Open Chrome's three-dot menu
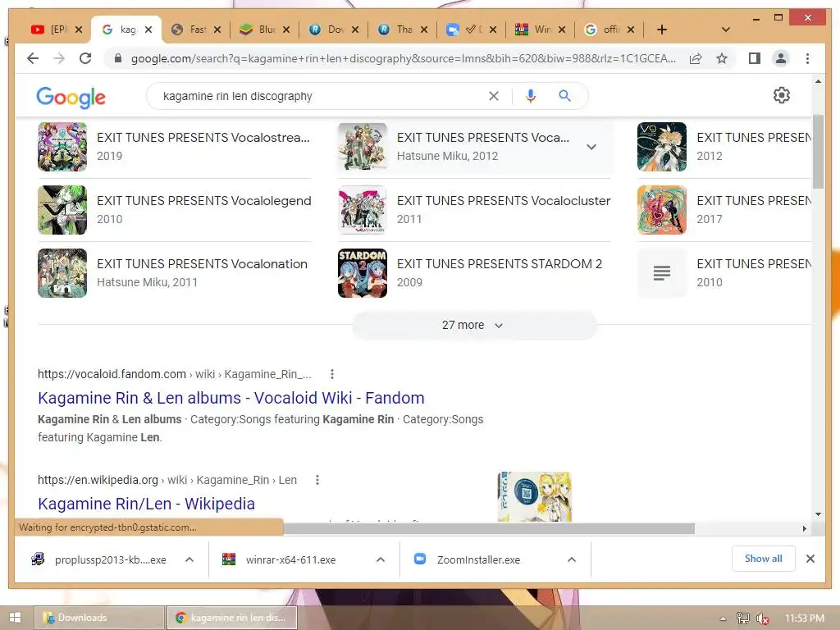The width and height of the screenshot is (840, 630). point(807,58)
